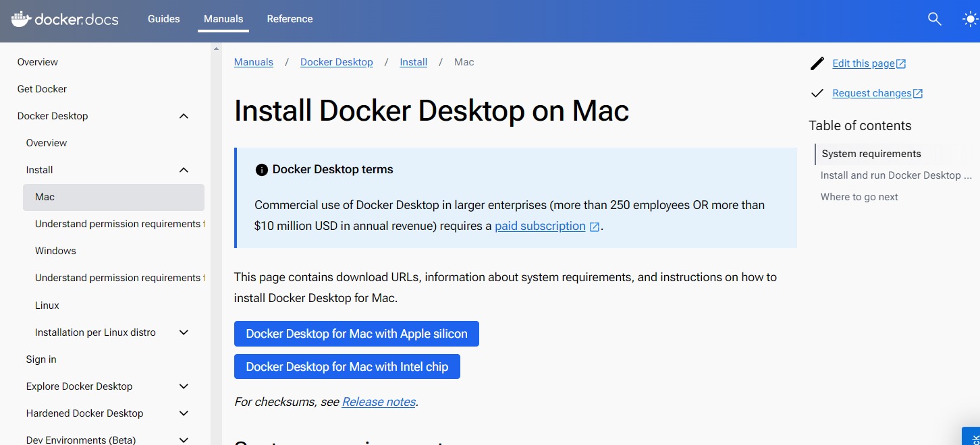This screenshot has height=445, width=980.
Task: Download Docker Desktop for Mac with Apple silicon
Action: (356, 334)
